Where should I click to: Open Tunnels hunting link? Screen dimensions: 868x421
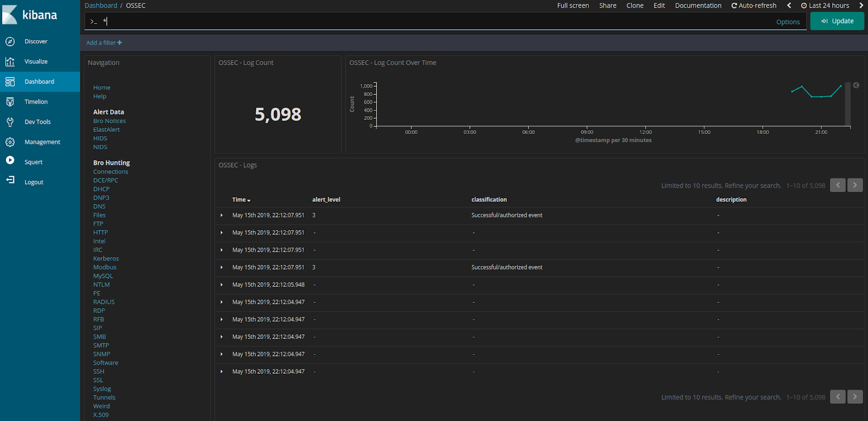pos(104,397)
